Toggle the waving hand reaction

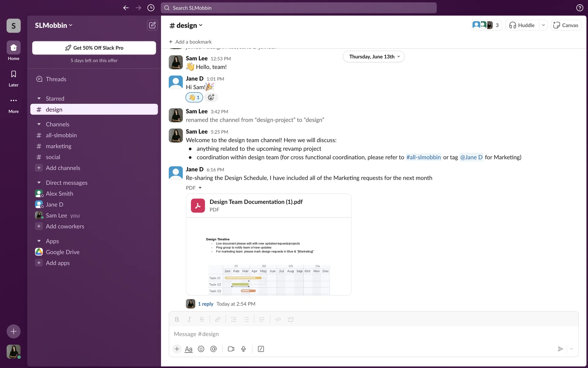pos(194,98)
